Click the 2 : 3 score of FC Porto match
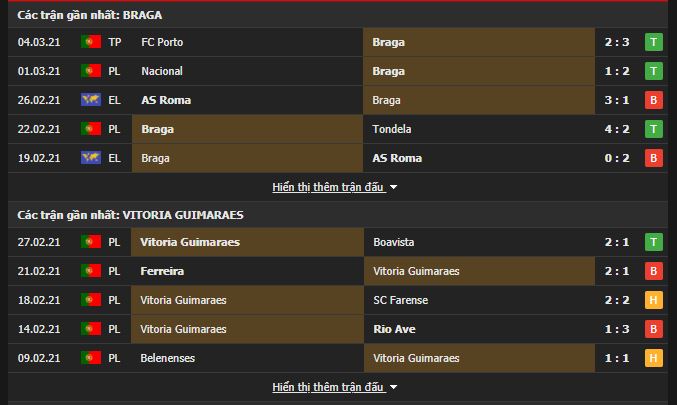This screenshot has height=405, width=677. point(617,42)
